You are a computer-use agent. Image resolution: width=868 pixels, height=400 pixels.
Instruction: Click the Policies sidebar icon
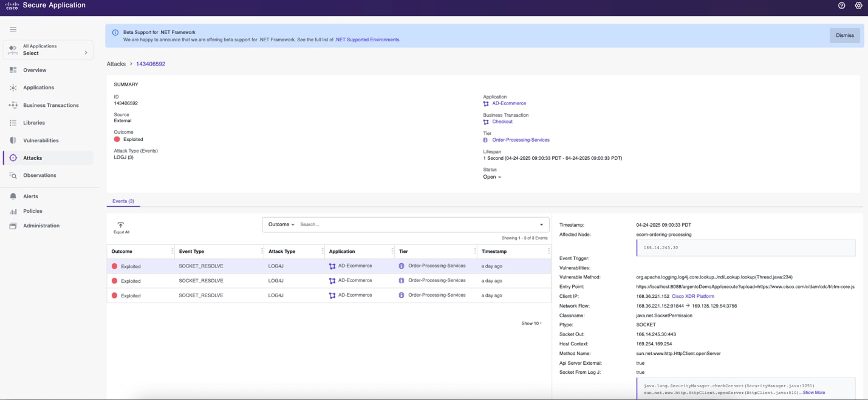[x=13, y=211]
